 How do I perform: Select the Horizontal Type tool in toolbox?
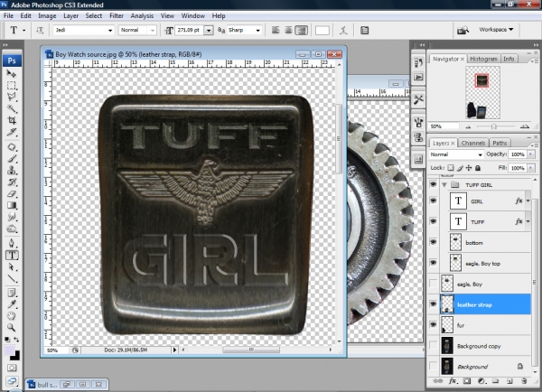[12, 255]
